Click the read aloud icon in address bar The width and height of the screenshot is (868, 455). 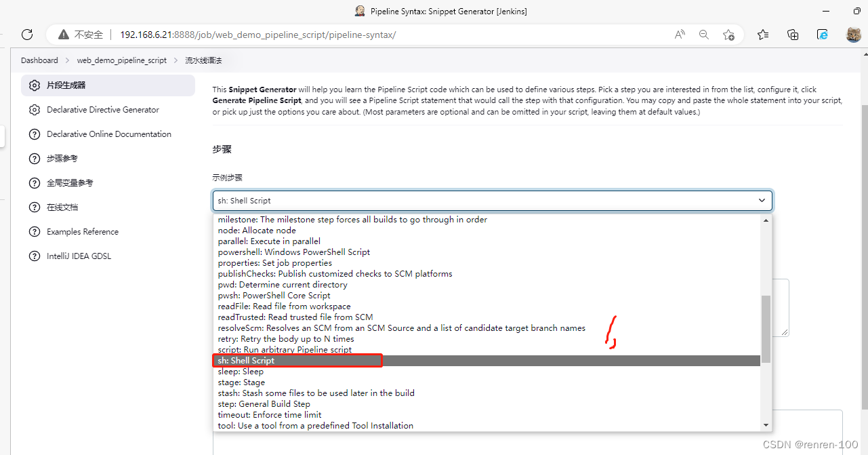[x=680, y=35]
